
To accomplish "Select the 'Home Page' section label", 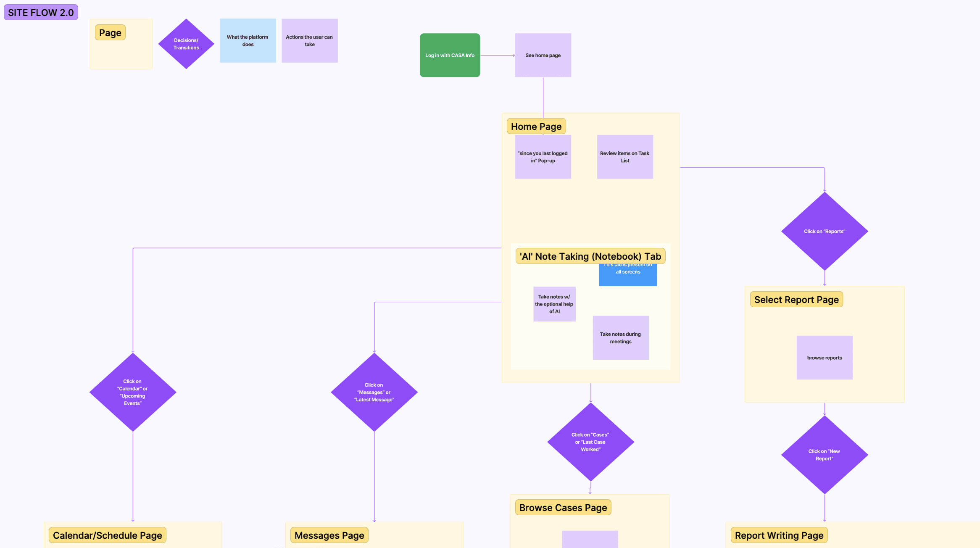I will click(536, 126).
